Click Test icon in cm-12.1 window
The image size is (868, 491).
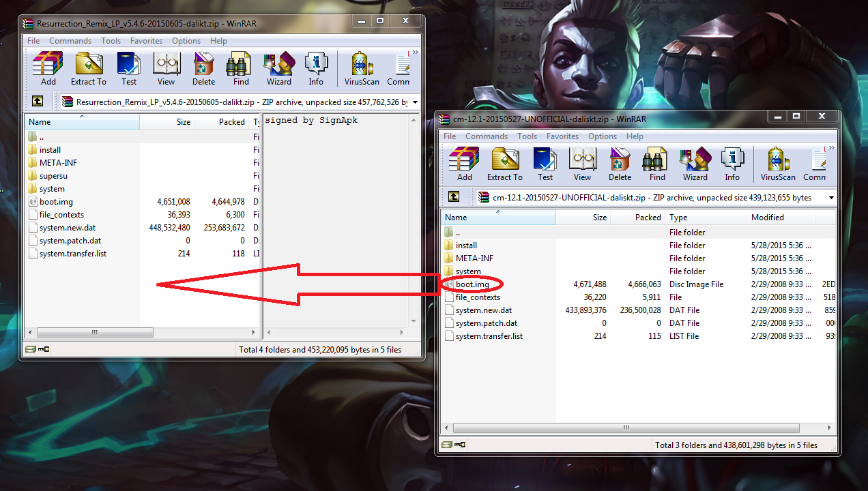545,164
